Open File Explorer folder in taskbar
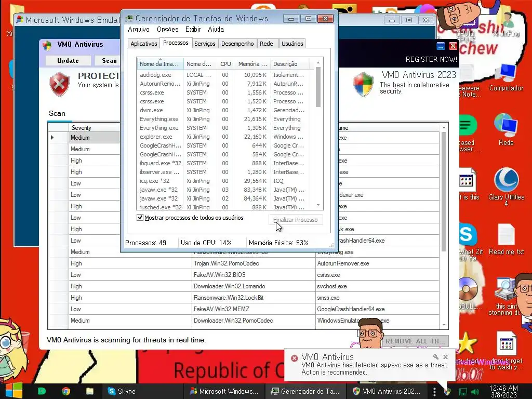Viewport: 532px width, 399px height. 89,391
